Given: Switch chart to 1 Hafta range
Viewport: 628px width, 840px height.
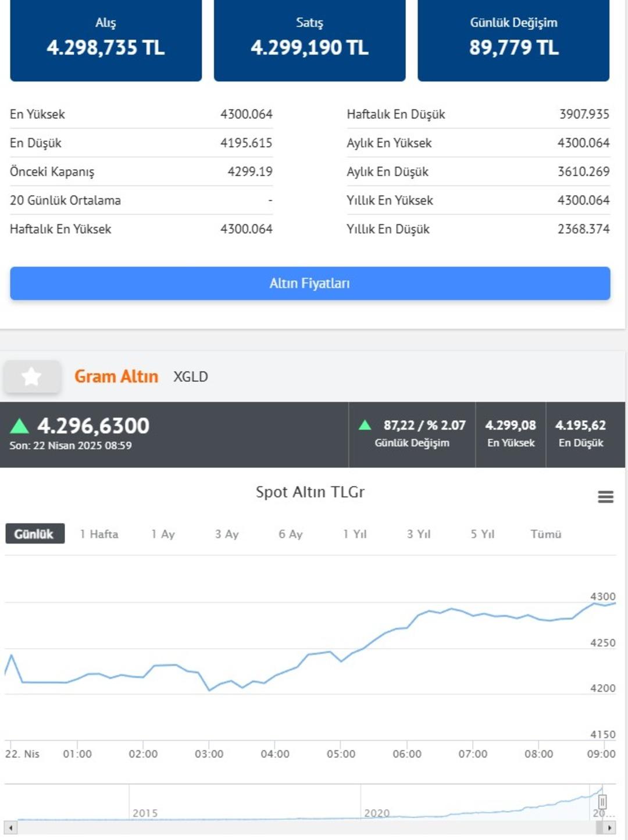Looking at the screenshot, I should click(x=99, y=534).
